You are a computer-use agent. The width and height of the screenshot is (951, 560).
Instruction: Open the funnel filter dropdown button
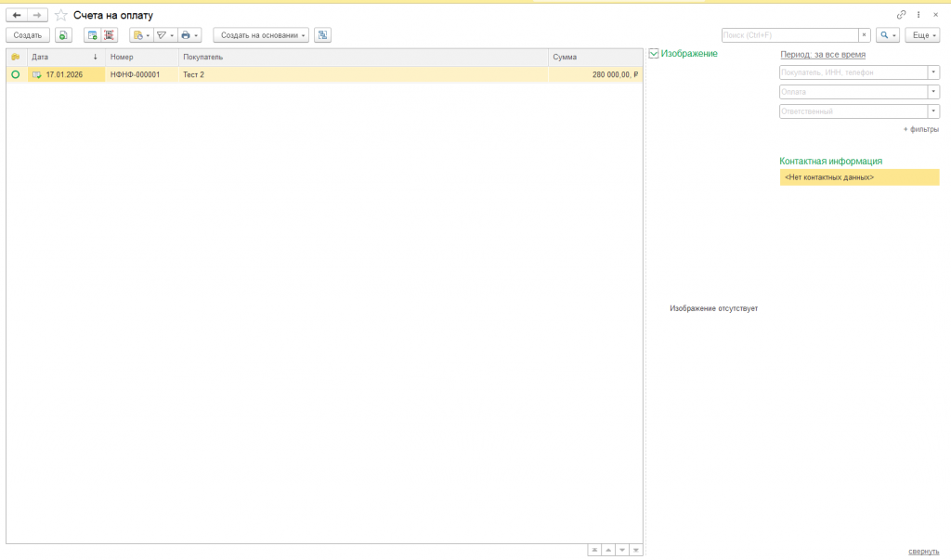click(165, 35)
